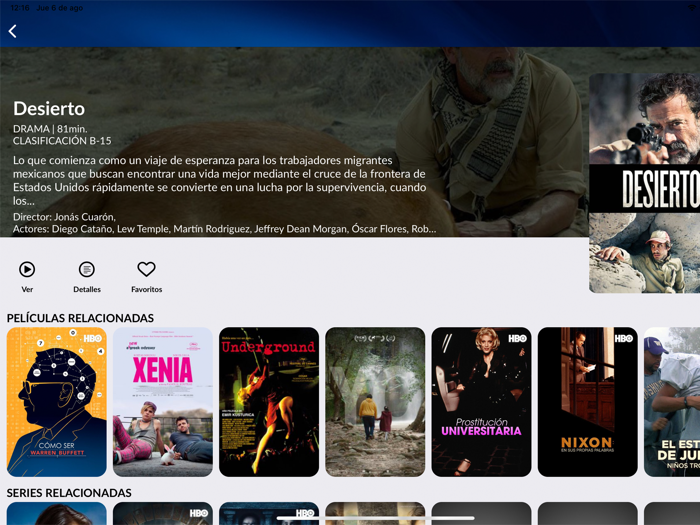
Task: Open the football movie poster at right
Action: [x=672, y=402]
